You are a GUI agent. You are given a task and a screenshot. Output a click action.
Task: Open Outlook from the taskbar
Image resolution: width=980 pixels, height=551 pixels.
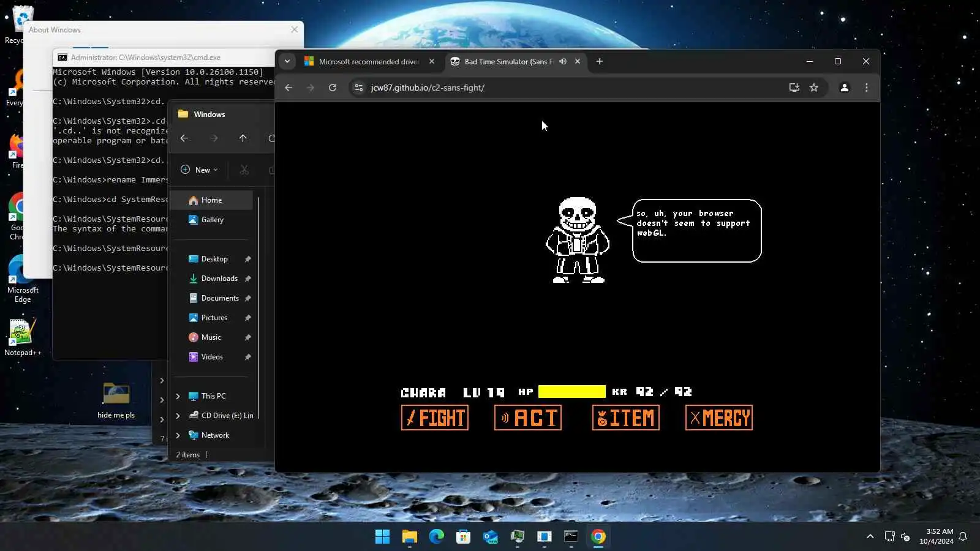click(x=490, y=537)
